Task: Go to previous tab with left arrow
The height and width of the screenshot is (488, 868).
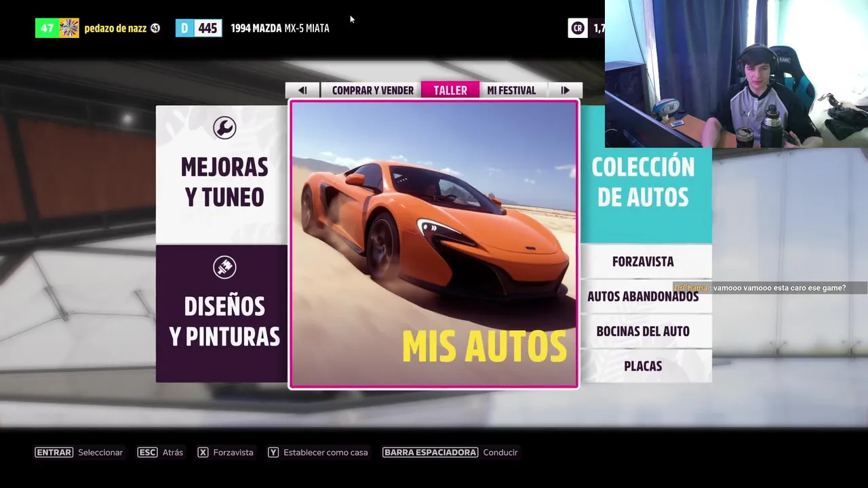Action: point(302,90)
